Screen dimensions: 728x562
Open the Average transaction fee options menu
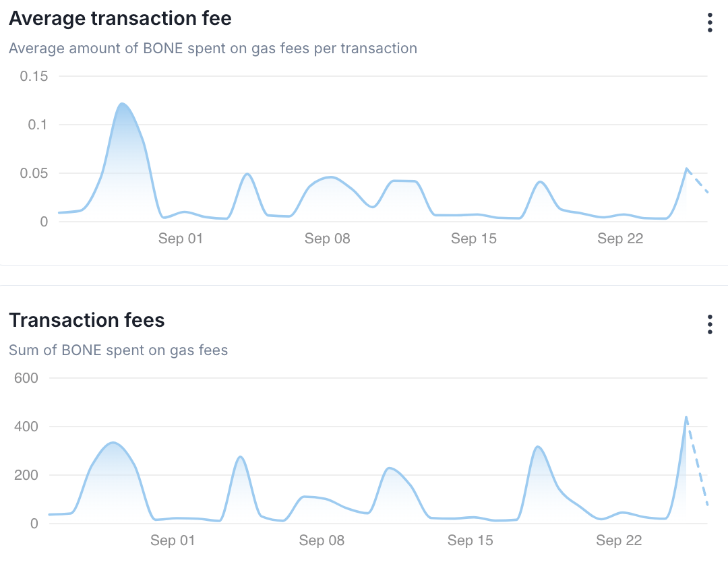pos(710,22)
